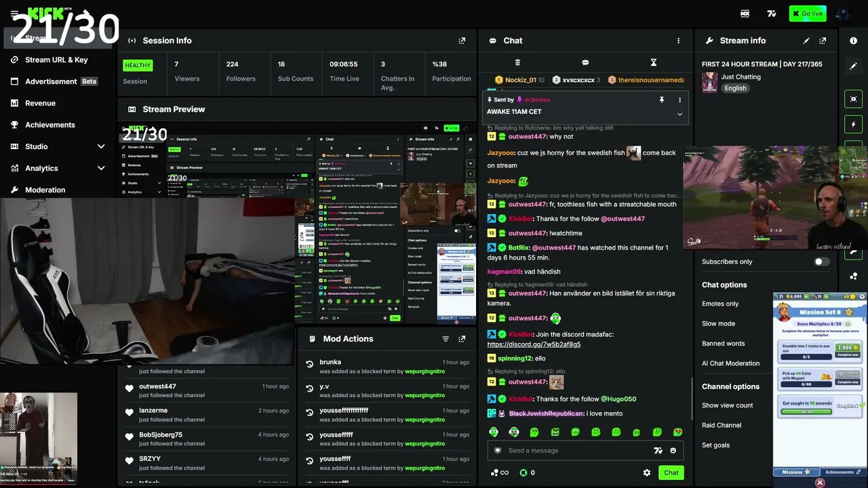Image resolution: width=868 pixels, height=488 pixels.
Task: Open the user profile avatar menu
Action: pos(843,14)
